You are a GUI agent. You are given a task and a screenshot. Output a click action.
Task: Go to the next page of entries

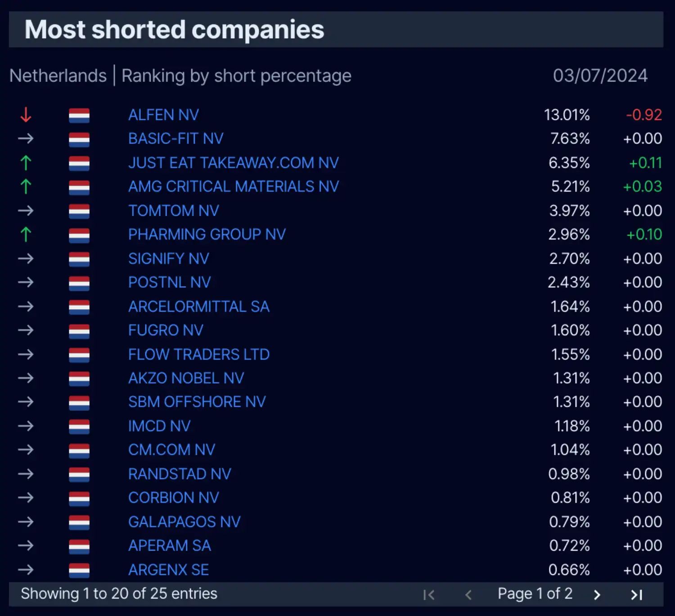click(597, 595)
